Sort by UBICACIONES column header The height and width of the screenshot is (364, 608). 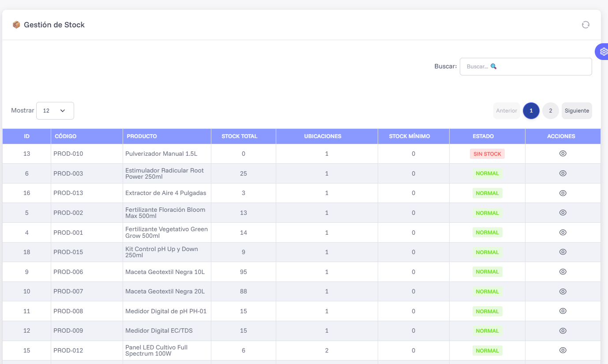pyautogui.click(x=327, y=136)
